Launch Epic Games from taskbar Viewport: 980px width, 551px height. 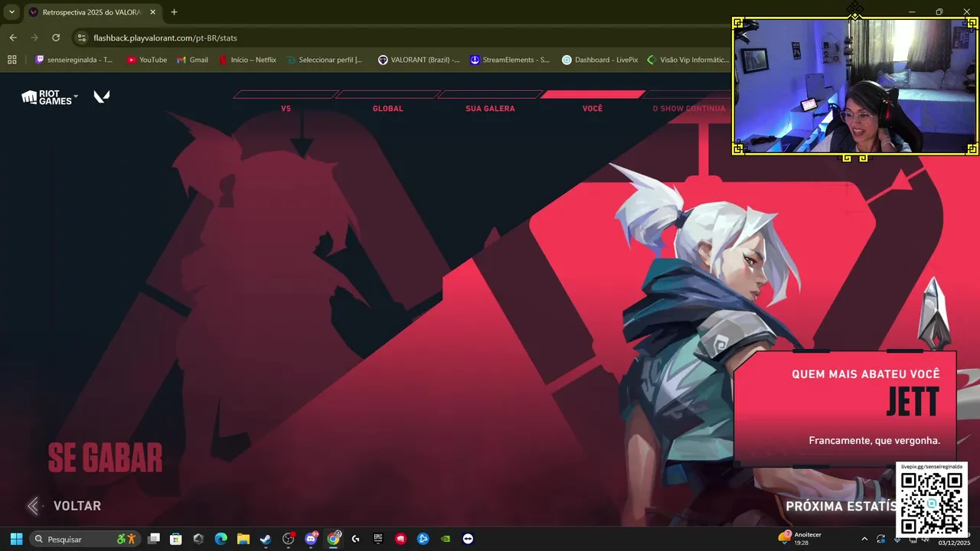click(378, 539)
